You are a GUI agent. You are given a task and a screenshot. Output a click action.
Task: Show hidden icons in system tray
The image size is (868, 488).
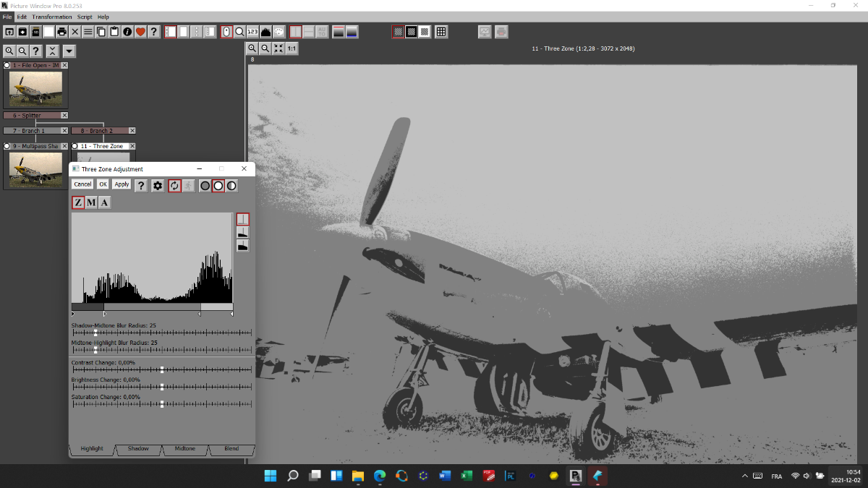[x=745, y=476]
